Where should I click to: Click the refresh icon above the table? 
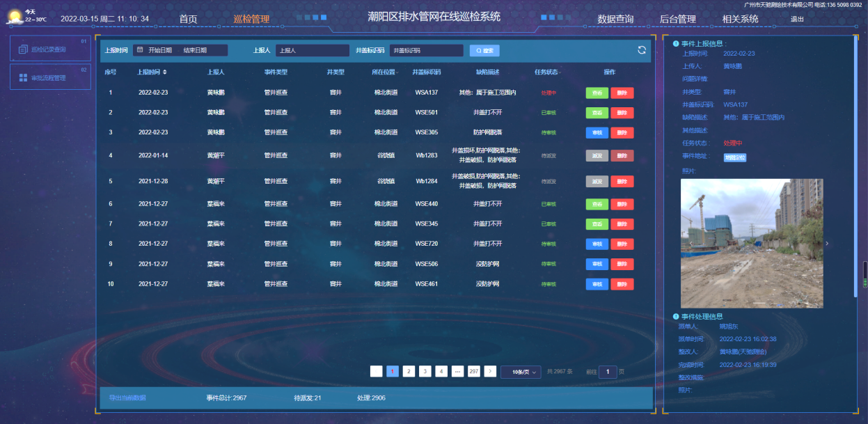pyautogui.click(x=641, y=50)
